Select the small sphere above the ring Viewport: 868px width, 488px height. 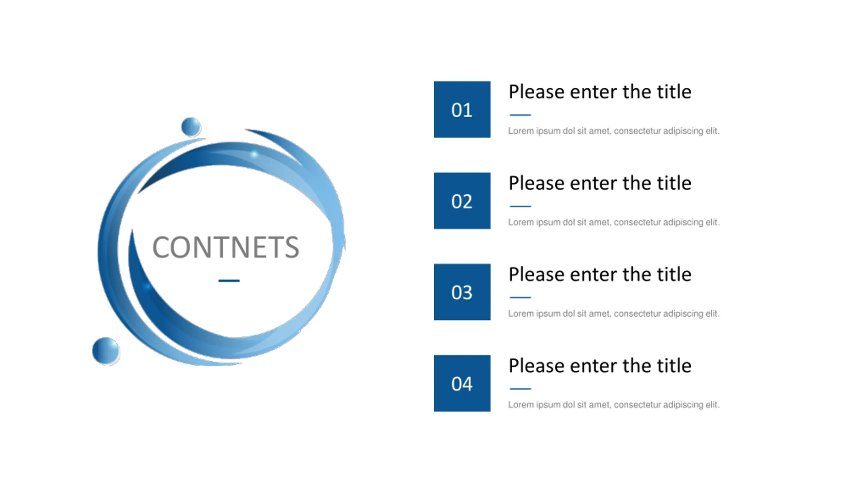point(191,127)
